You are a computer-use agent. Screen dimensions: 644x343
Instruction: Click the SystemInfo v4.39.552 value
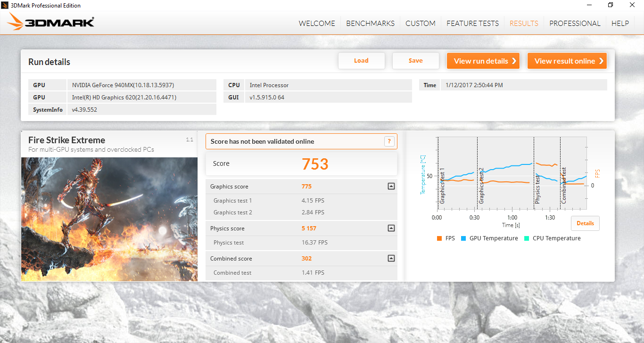coord(84,110)
